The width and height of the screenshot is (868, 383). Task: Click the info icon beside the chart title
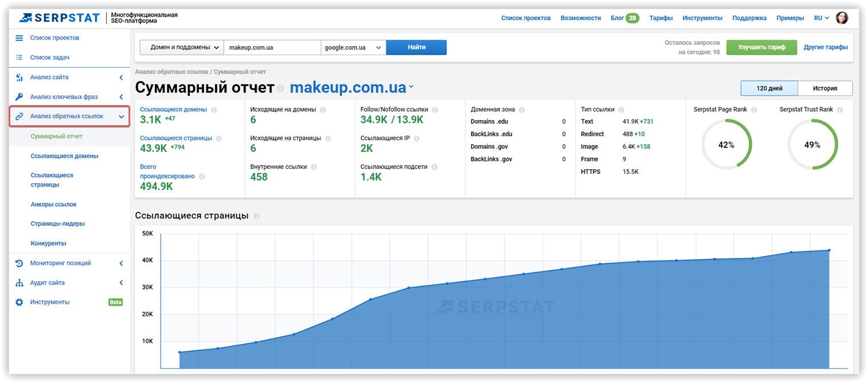256,216
